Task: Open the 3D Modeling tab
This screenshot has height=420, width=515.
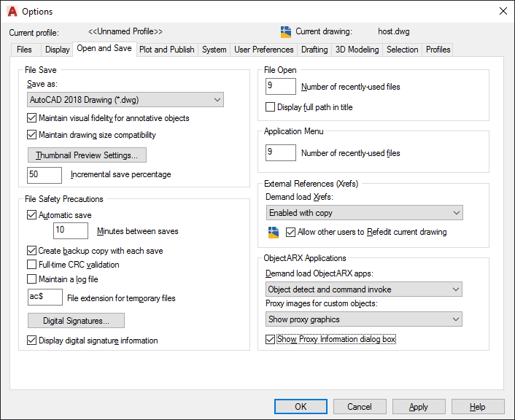Action: click(x=357, y=50)
